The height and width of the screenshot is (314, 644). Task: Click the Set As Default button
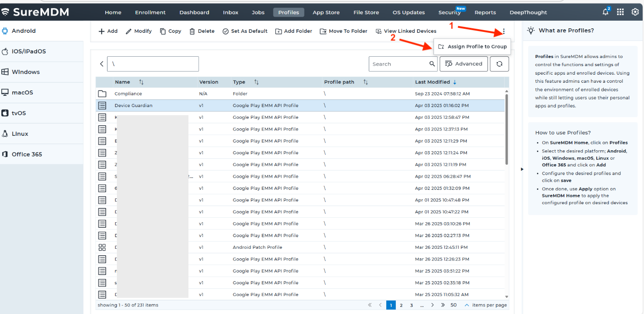[x=245, y=31]
